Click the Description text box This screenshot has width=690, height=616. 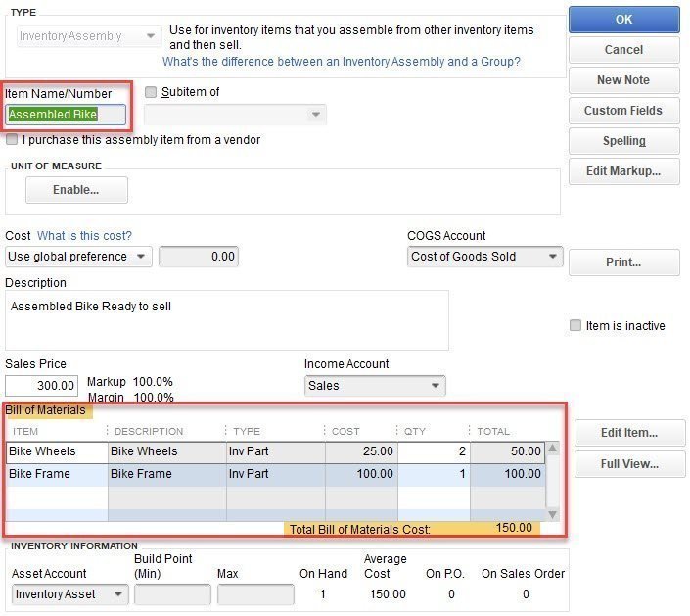[x=227, y=320]
